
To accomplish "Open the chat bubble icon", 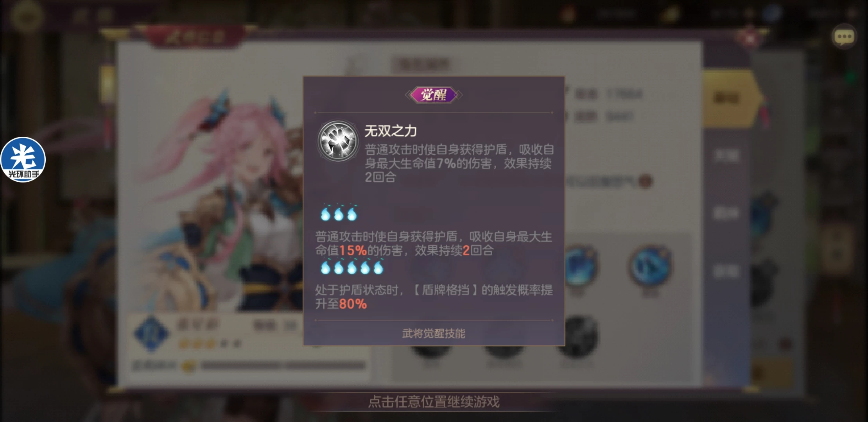I will click(844, 37).
